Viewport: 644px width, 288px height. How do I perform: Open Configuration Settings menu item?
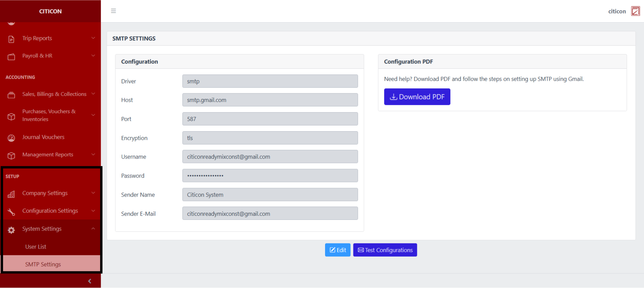(50, 211)
